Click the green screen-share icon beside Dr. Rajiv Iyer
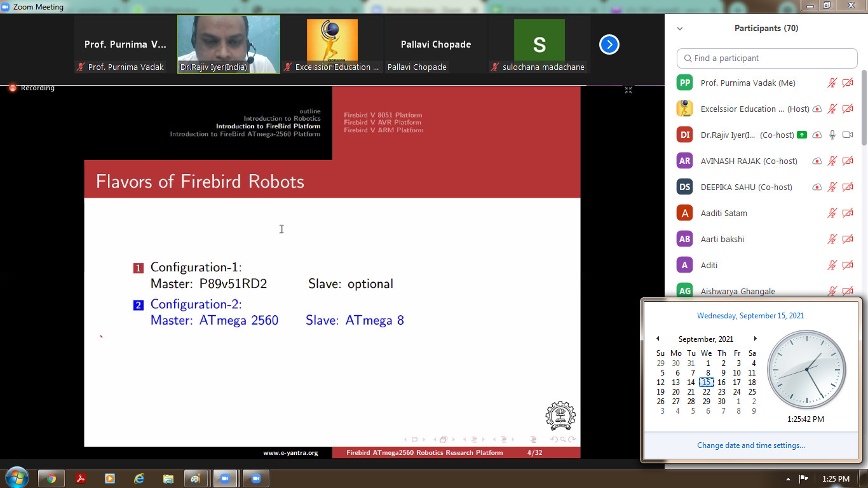 pyautogui.click(x=802, y=135)
